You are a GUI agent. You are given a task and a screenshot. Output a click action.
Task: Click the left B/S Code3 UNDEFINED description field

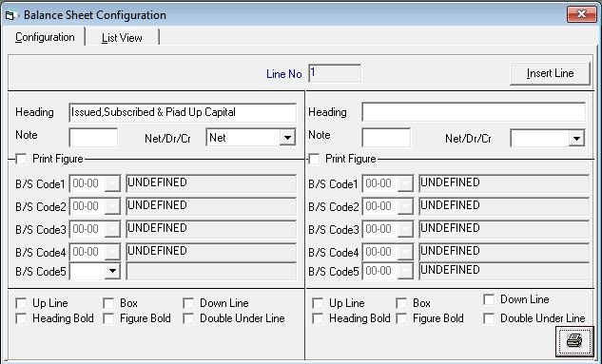[211, 229]
